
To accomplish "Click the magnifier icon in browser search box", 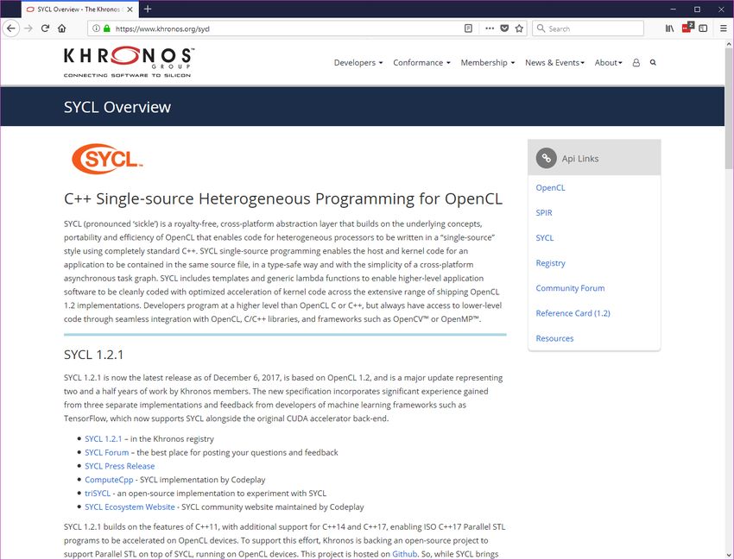I will (541, 28).
